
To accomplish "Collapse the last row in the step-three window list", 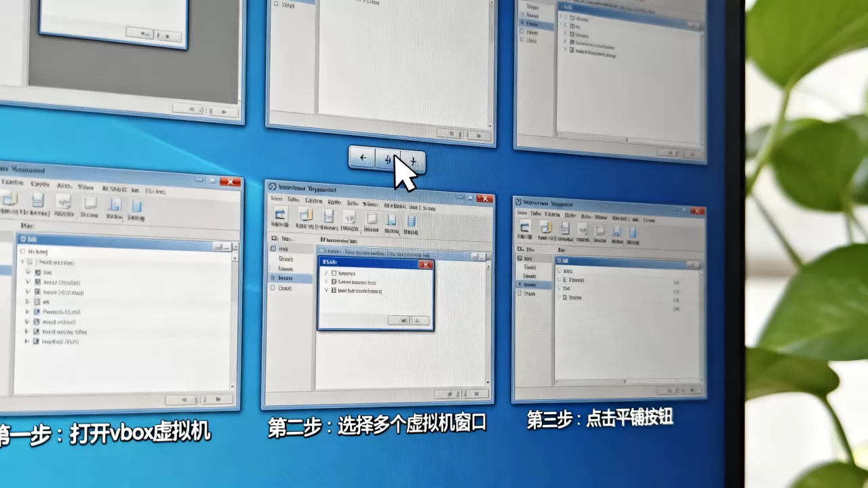I will click(x=559, y=297).
